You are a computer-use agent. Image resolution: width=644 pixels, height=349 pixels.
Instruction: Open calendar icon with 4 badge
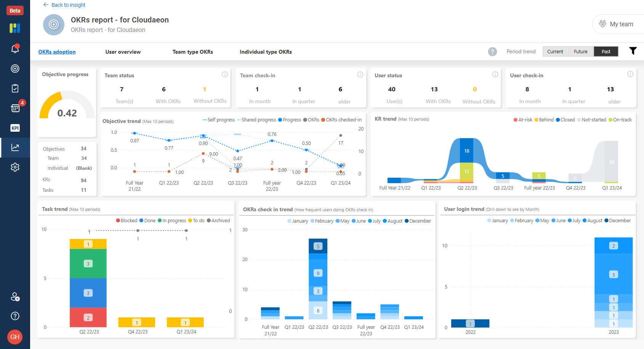coord(16,108)
